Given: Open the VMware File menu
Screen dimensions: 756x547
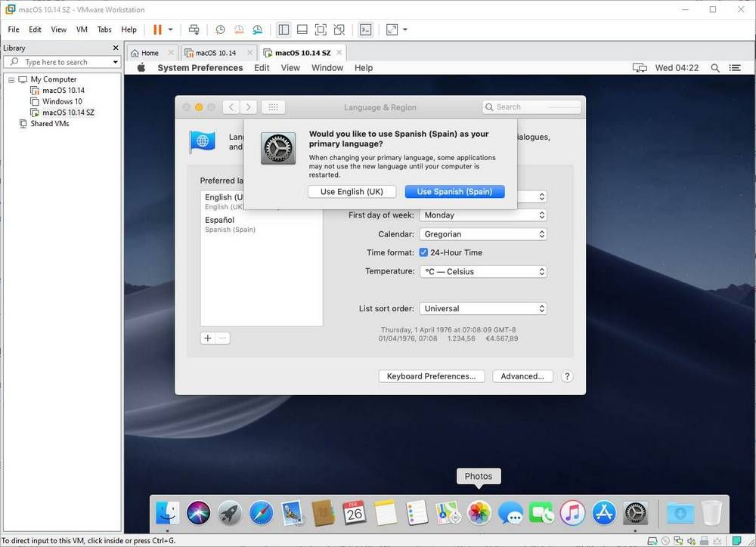Looking at the screenshot, I should pos(14,29).
